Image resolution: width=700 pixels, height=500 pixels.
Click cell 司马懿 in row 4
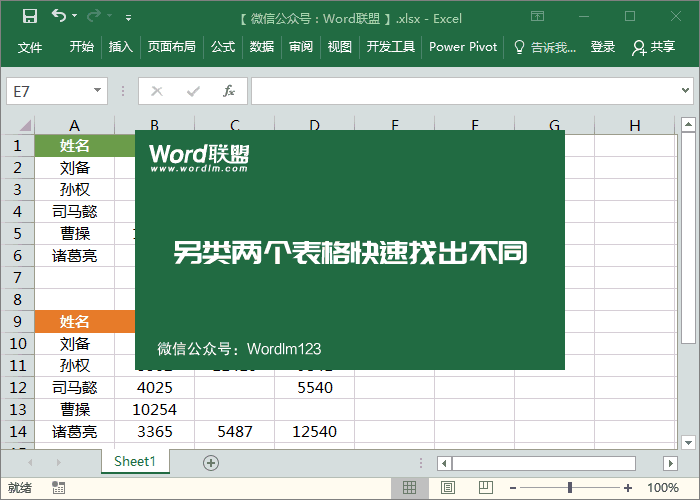pos(75,212)
